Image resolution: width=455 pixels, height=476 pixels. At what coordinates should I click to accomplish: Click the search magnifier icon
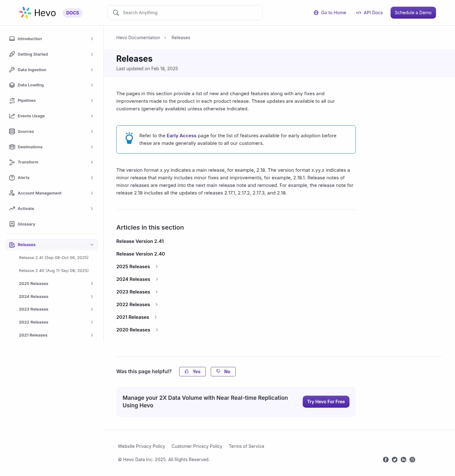(116, 13)
